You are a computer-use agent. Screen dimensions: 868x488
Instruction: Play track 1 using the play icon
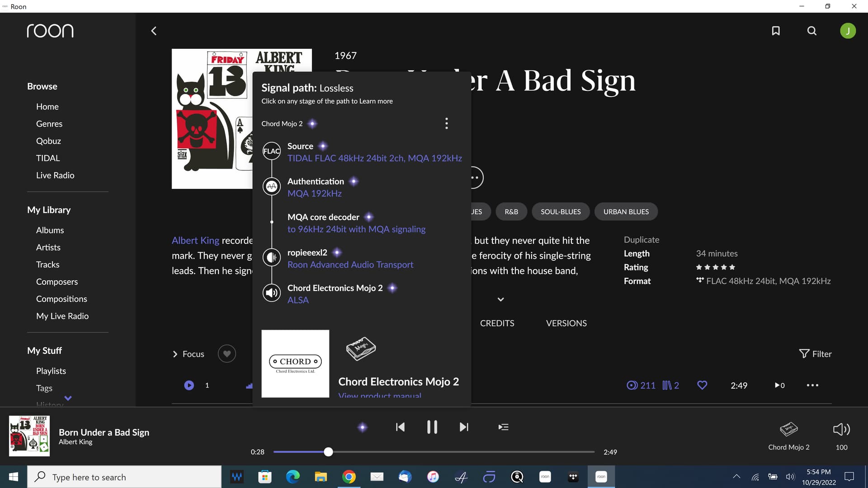(x=189, y=385)
